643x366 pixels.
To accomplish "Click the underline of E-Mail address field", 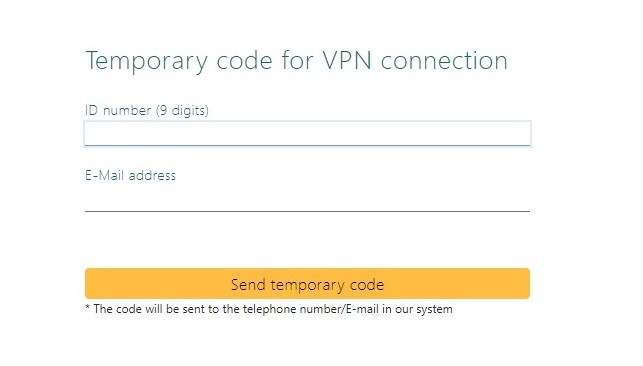I will [308, 211].
